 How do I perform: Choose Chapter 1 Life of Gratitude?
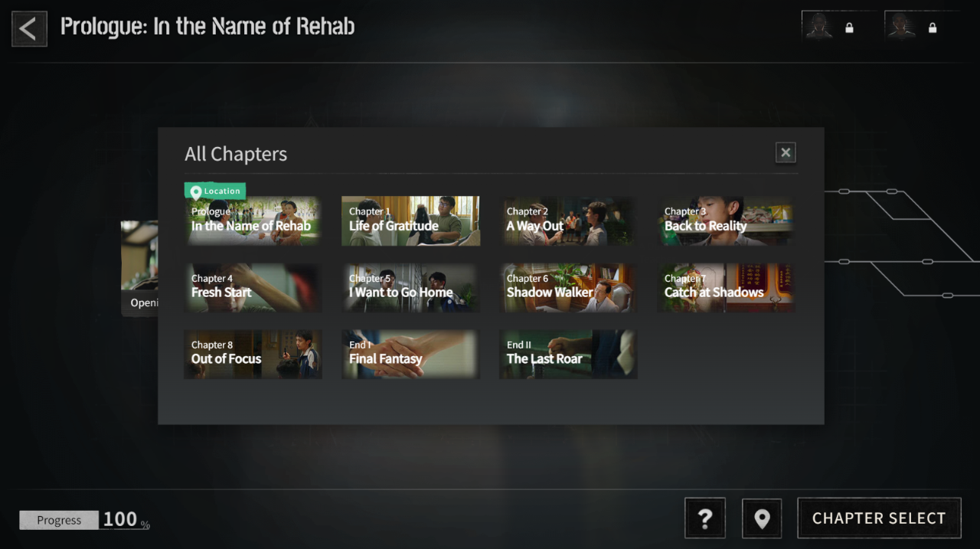point(410,221)
